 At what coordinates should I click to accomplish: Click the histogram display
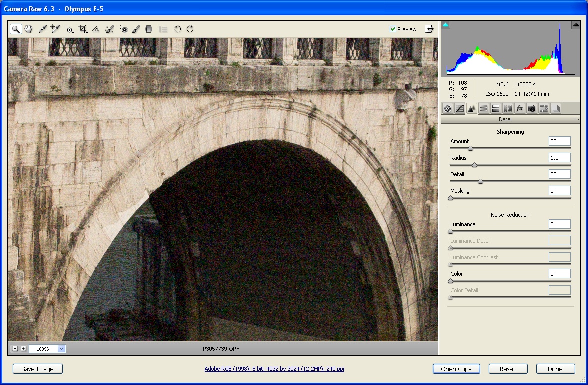click(x=510, y=48)
